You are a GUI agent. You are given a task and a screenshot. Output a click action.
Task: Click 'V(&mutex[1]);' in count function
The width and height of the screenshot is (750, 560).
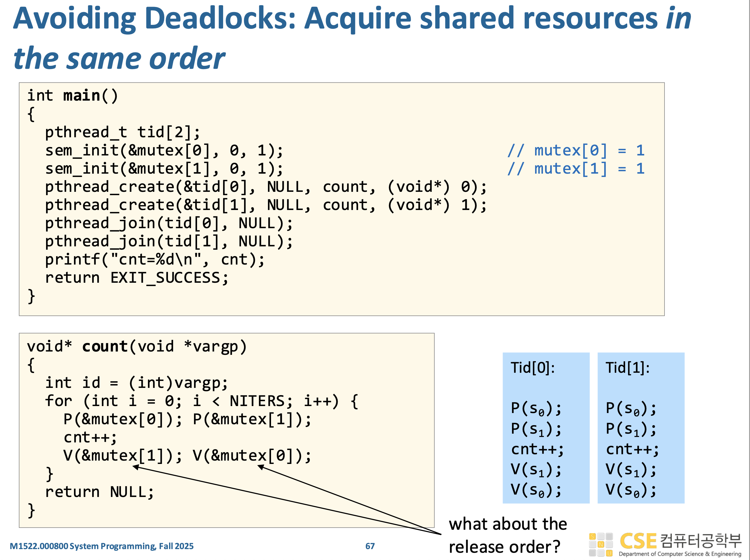[123, 456]
